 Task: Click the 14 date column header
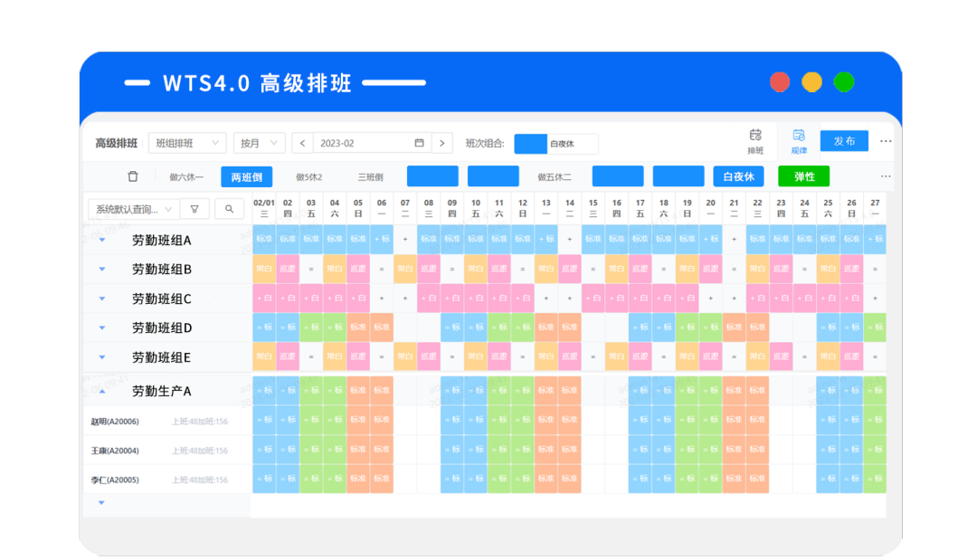coord(570,208)
